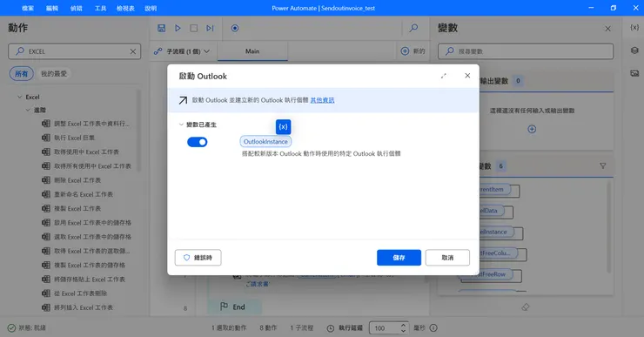Image resolution: width=644 pixels, height=337 pixels.
Task: Click the 搜尋變數 search variables field
Action: [x=526, y=51]
